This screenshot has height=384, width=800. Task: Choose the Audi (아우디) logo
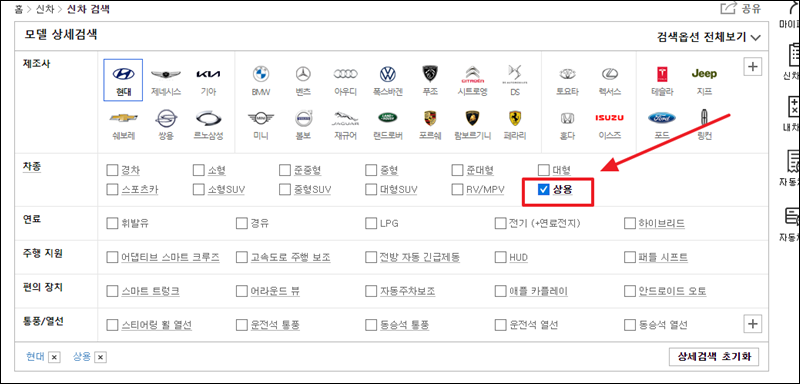[345, 74]
